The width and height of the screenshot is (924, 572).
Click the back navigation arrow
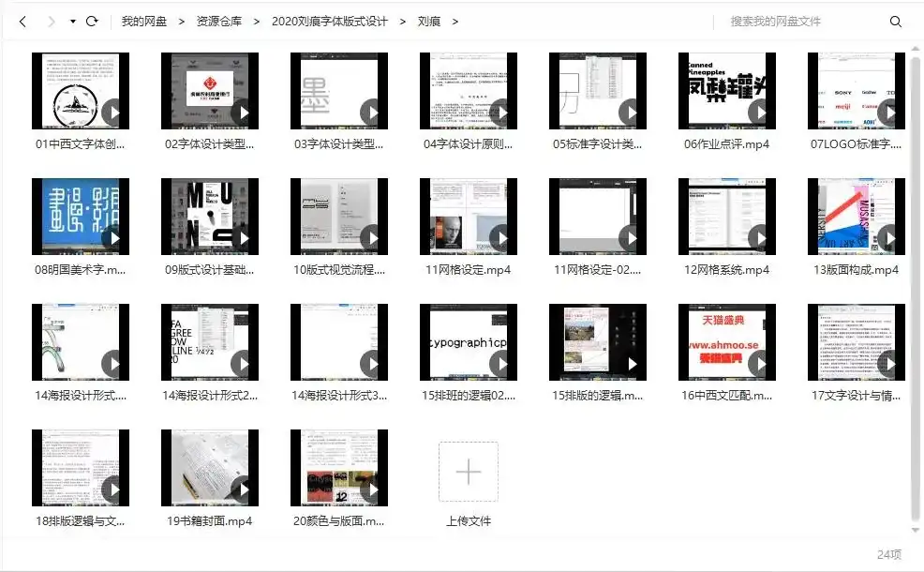tap(22, 21)
